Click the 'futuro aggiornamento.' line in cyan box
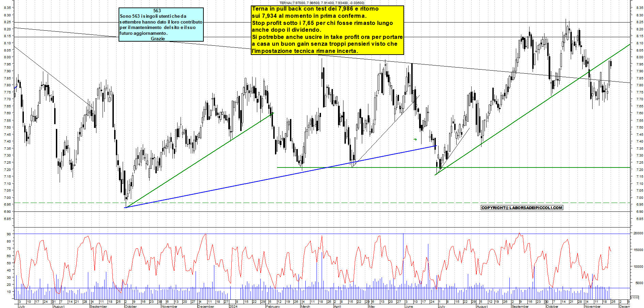Screen dimensions: 644x308 (143, 33)
